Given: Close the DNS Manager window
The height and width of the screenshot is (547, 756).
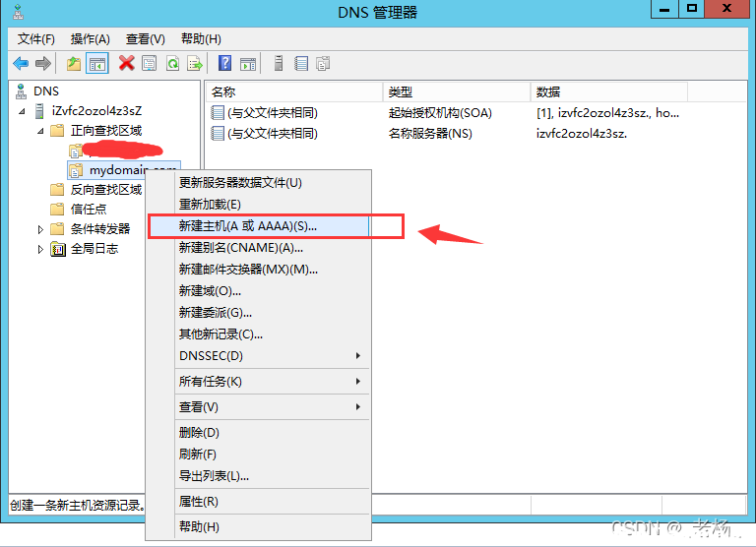Looking at the screenshot, I should [x=727, y=9].
